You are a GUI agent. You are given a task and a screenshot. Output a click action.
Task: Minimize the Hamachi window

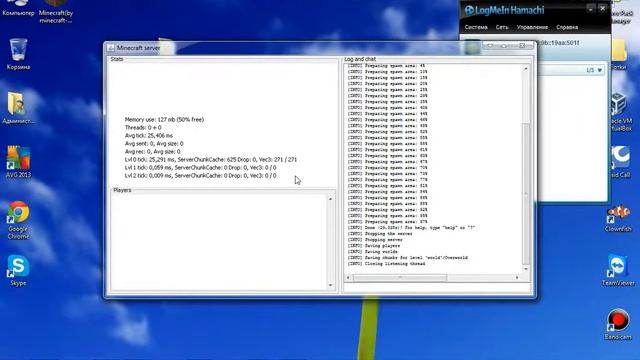click(x=591, y=8)
